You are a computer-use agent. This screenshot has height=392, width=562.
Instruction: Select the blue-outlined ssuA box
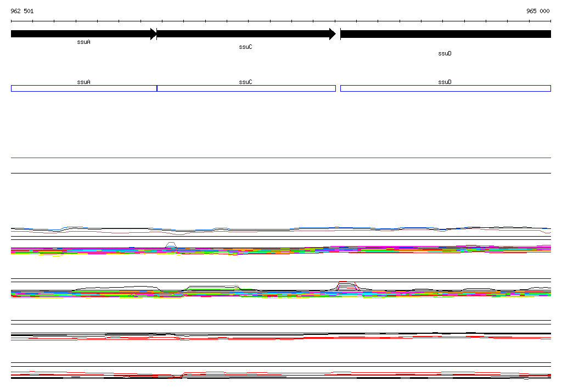click(x=84, y=88)
